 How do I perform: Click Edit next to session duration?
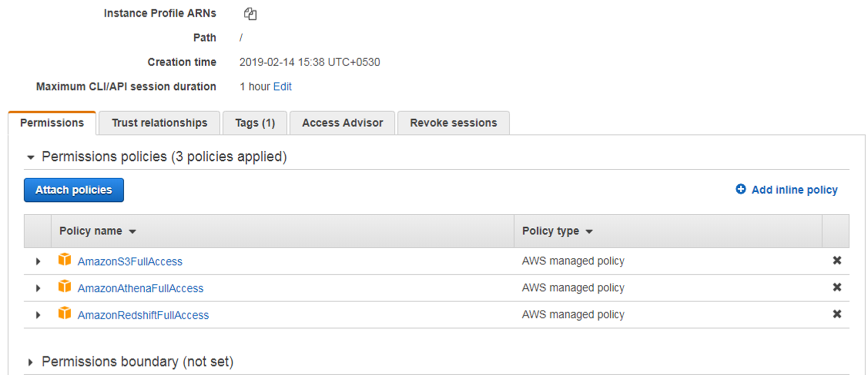pos(282,87)
